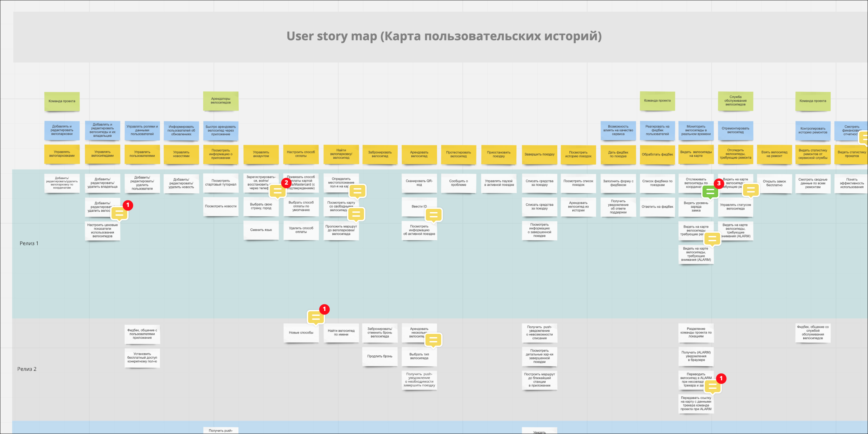Select the yellow 'Приостановить поездку' note
Image resolution: width=868 pixels, height=434 pixels.
pos(499,154)
